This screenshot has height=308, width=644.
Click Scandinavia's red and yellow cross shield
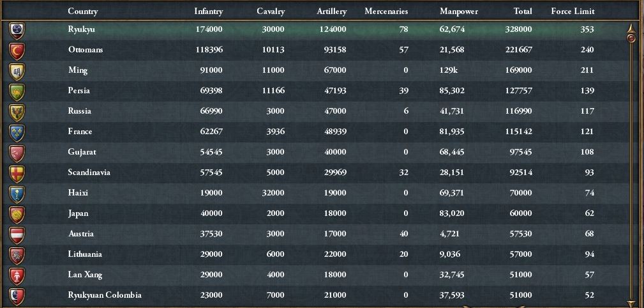pyautogui.click(x=17, y=173)
